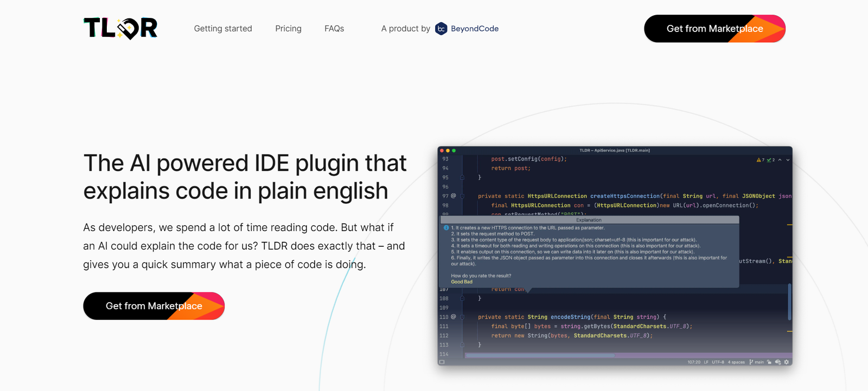Viewport: 868px width, 391px height.
Task: Click the editor horizontal scrollbar
Action: click(x=540, y=356)
